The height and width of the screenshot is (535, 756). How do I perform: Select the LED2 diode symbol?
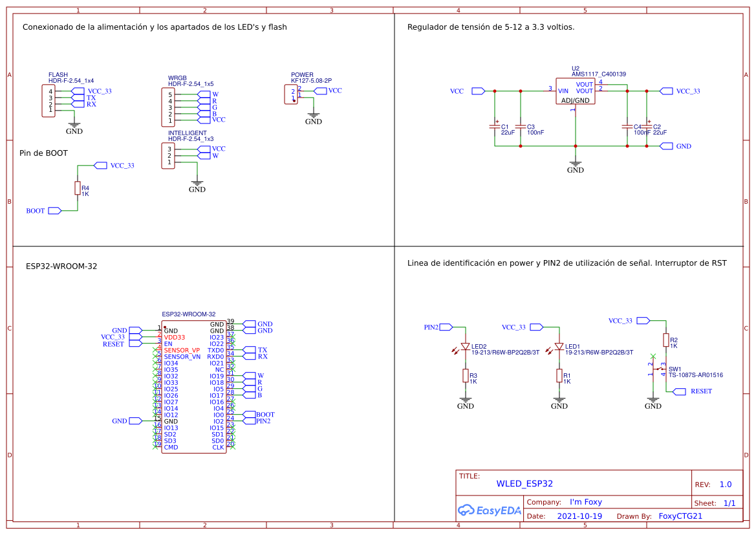pos(465,347)
